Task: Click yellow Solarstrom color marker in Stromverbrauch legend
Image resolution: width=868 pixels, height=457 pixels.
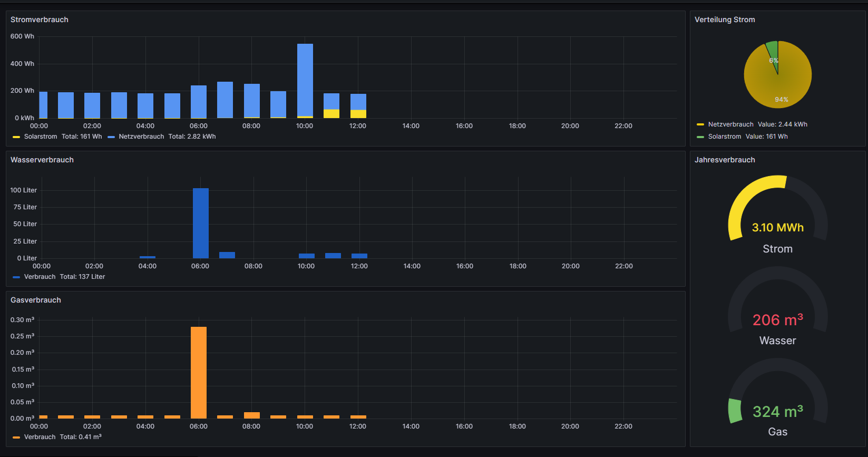Action: pyautogui.click(x=16, y=137)
